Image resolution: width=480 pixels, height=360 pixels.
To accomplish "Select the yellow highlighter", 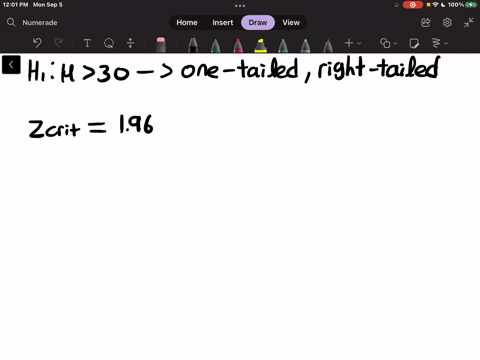I will pos(260,45).
